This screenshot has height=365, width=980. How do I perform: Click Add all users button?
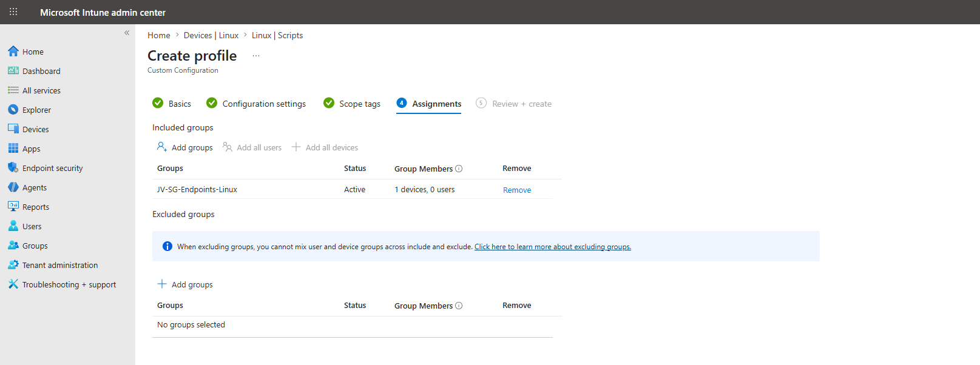pos(252,147)
